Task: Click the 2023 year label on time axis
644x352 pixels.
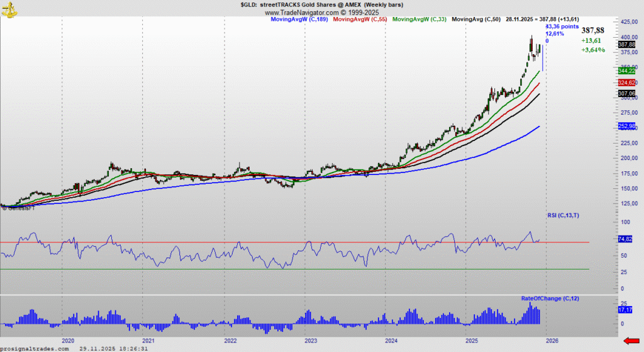Action: (311, 341)
